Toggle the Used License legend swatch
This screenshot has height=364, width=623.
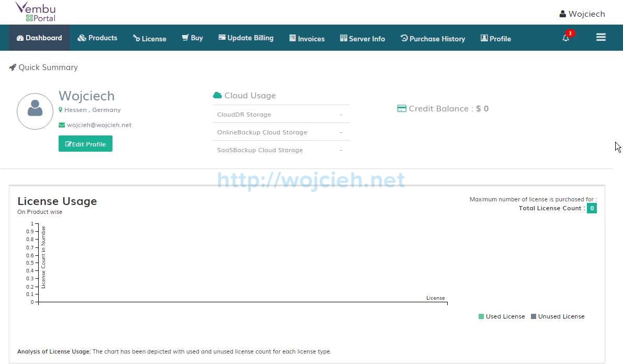481,316
